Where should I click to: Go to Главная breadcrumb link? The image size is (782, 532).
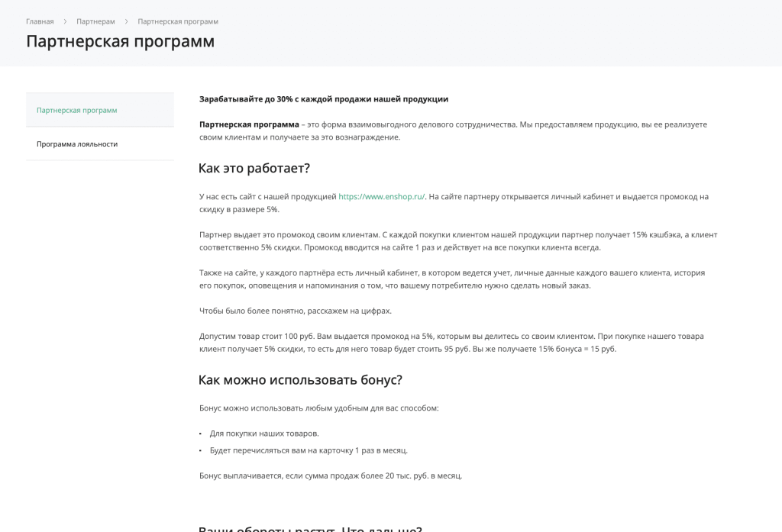pos(40,21)
